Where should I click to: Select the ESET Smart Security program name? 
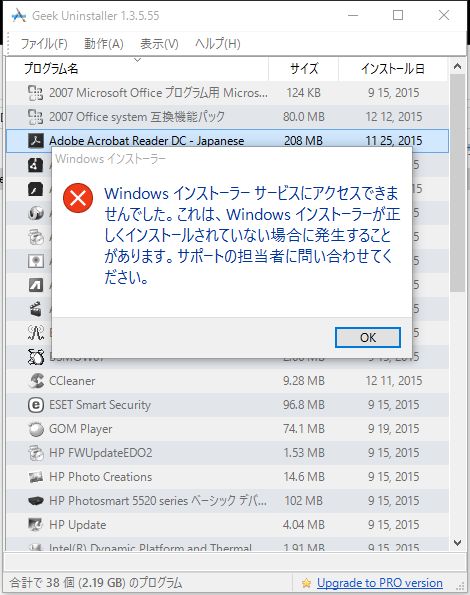point(100,405)
